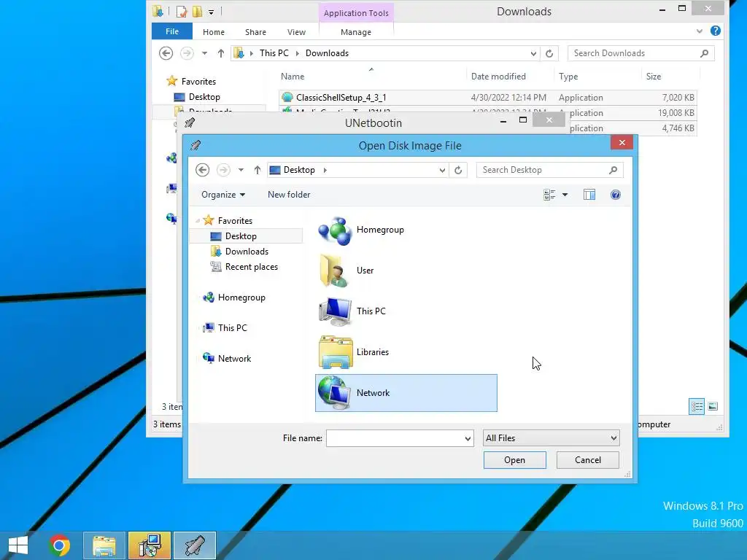Go back in Downloads Explorer window

166,53
